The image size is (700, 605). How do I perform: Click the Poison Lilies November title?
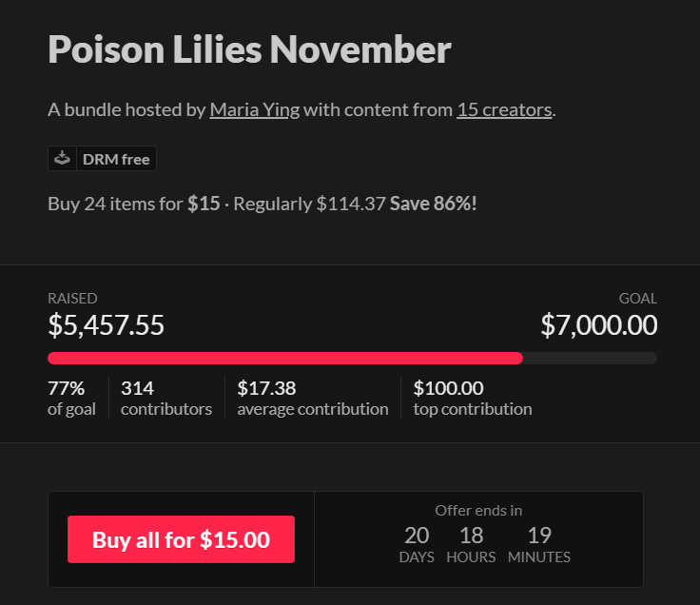[x=249, y=49]
